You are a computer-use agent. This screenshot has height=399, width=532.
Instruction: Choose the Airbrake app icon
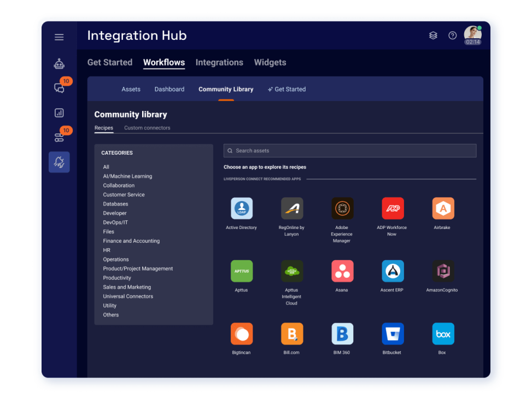click(x=443, y=209)
